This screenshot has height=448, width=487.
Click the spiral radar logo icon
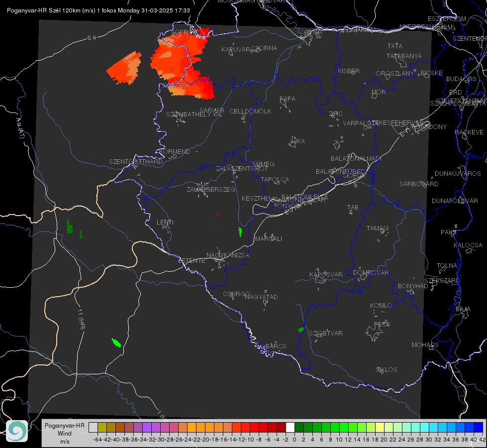point(17,431)
